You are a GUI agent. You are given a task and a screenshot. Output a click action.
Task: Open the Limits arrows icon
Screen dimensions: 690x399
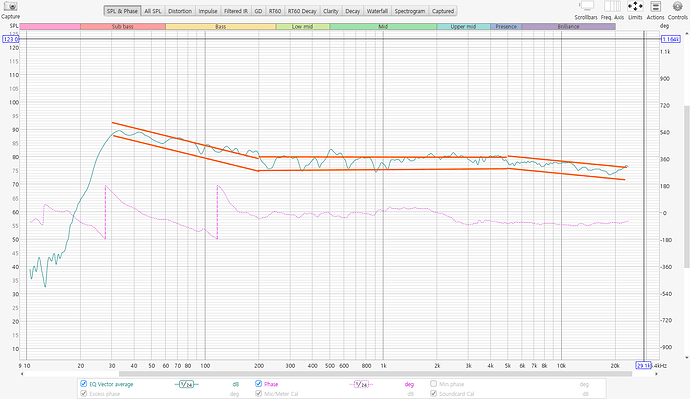pos(635,6)
